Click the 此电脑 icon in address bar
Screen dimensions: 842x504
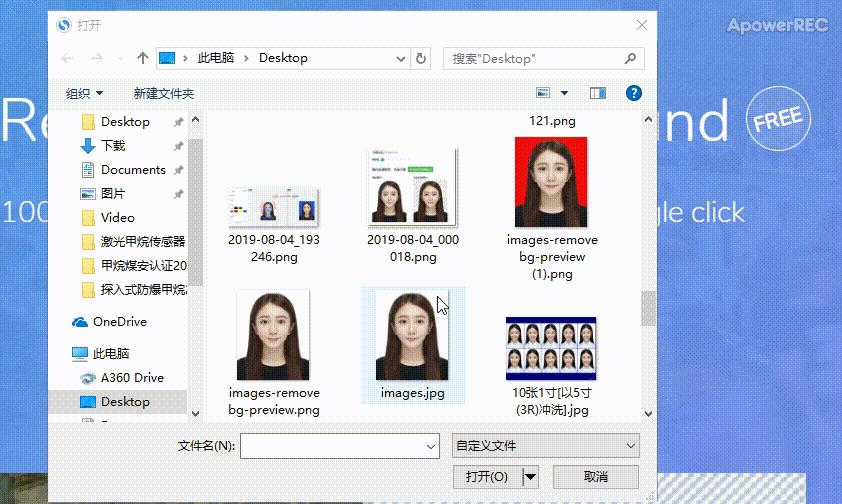pos(167,58)
